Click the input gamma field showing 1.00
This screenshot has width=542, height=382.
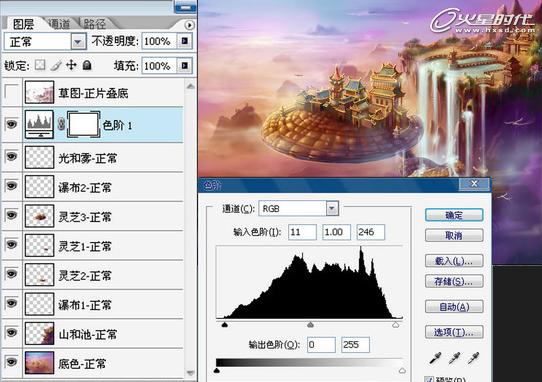[x=336, y=232]
